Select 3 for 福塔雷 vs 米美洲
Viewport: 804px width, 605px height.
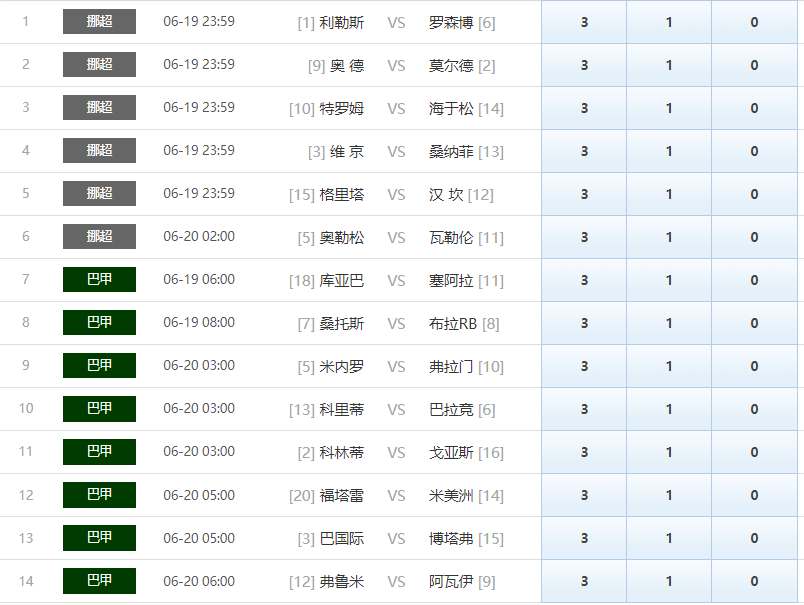point(584,496)
